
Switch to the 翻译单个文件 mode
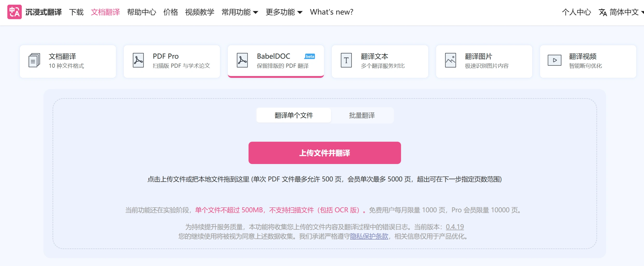coord(294,115)
